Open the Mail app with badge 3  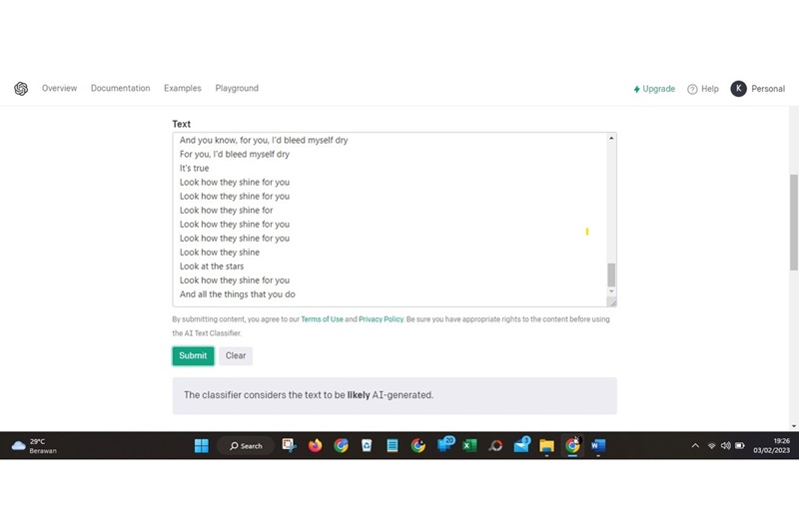521,445
